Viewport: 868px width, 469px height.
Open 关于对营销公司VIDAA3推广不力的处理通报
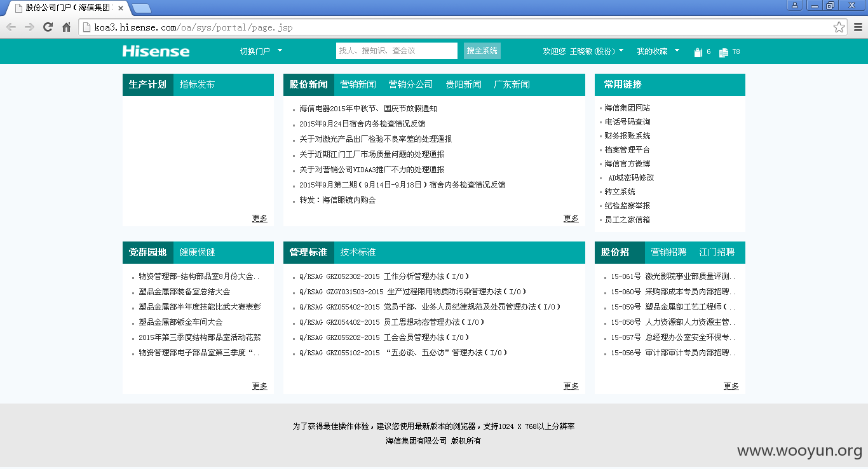[x=372, y=170]
